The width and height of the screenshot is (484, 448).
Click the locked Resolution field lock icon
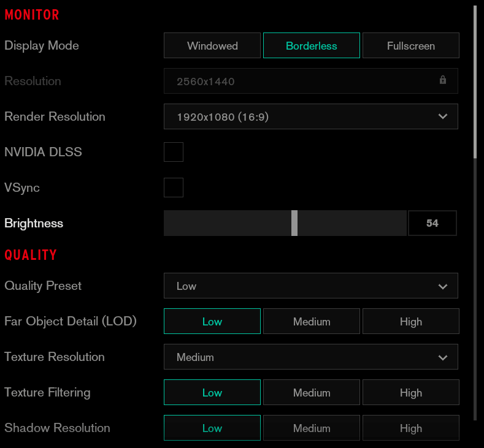[443, 80]
